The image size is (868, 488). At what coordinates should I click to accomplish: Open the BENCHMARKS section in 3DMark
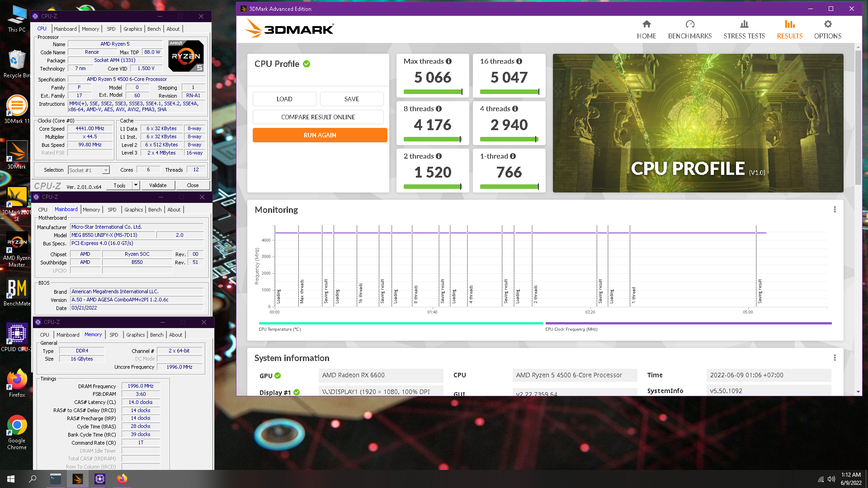point(689,30)
